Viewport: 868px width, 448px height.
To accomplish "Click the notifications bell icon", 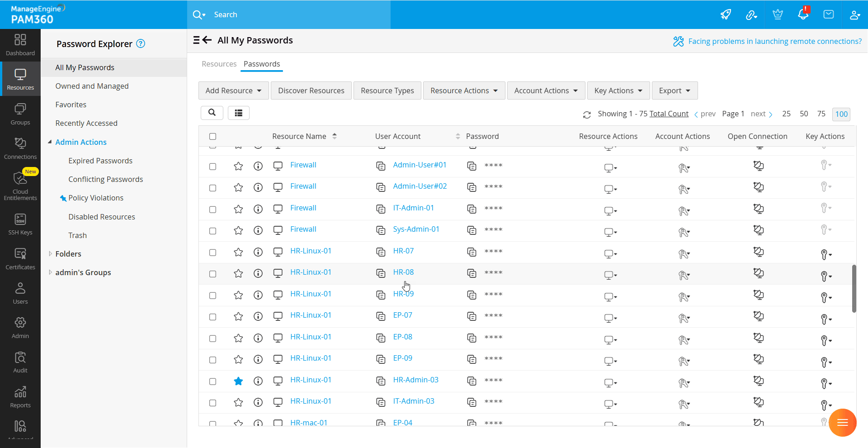I will [x=803, y=14].
